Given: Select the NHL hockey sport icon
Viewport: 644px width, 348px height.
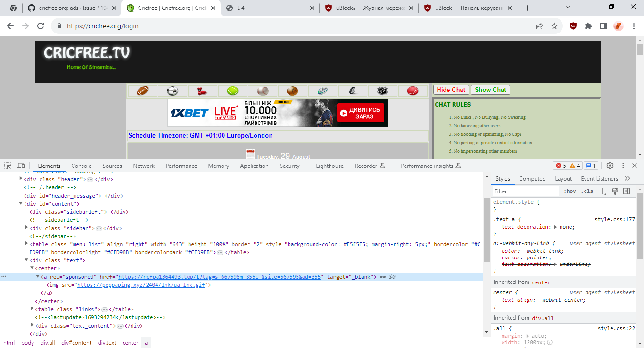Looking at the screenshot, I should (383, 90).
